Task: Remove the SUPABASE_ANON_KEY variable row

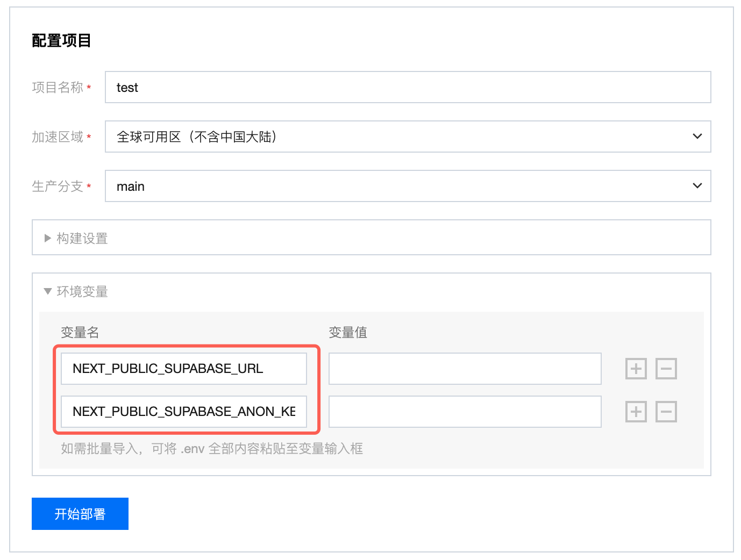Action: (x=666, y=412)
